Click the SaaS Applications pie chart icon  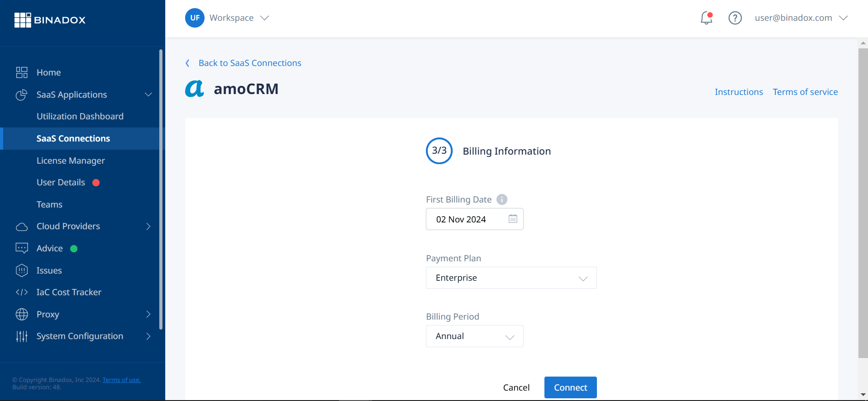click(x=22, y=94)
